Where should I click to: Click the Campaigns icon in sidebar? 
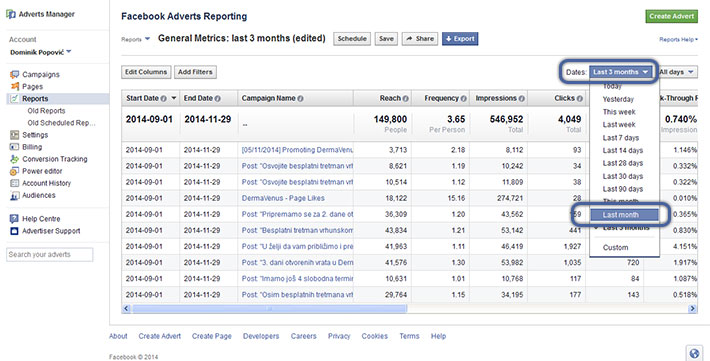[x=14, y=74]
